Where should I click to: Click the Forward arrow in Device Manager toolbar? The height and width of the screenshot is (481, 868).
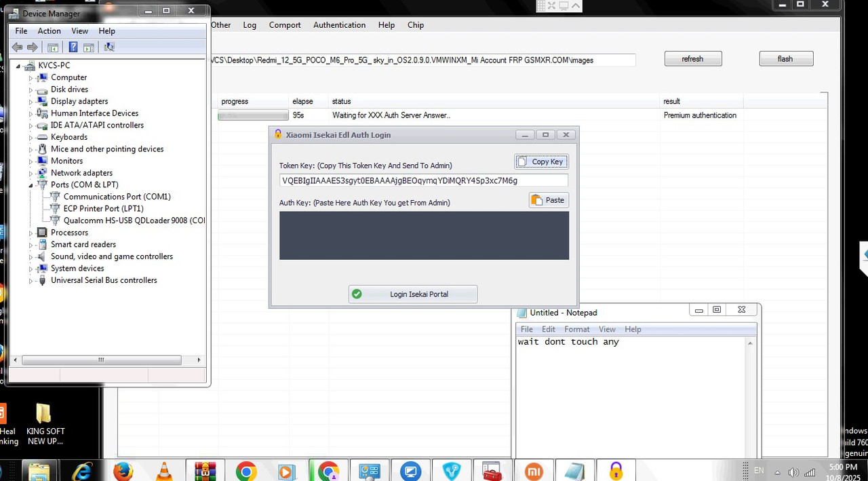point(32,47)
